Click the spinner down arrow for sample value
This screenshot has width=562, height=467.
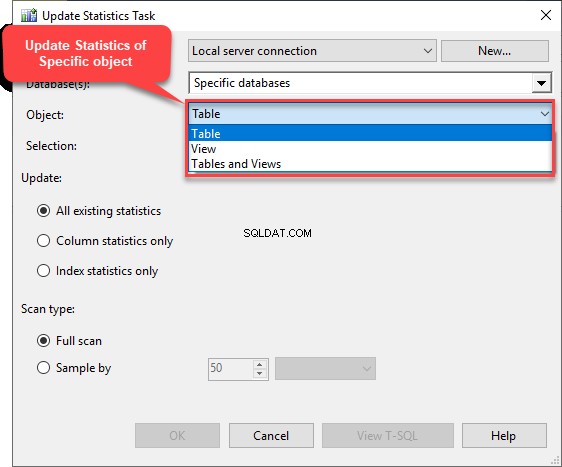[259, 373]
